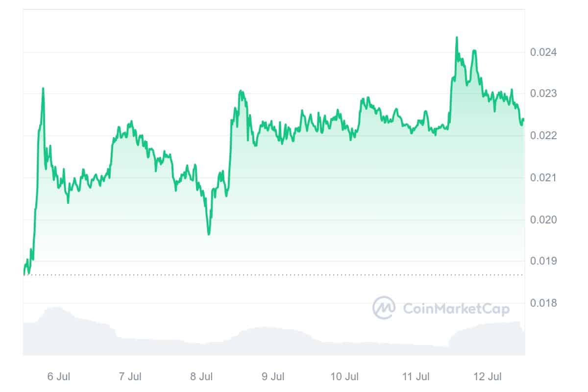The height and width of the screenshot is (392, 588).
Task: Click the grey volume area hump near 6 Jul
Action: [53, 314]
